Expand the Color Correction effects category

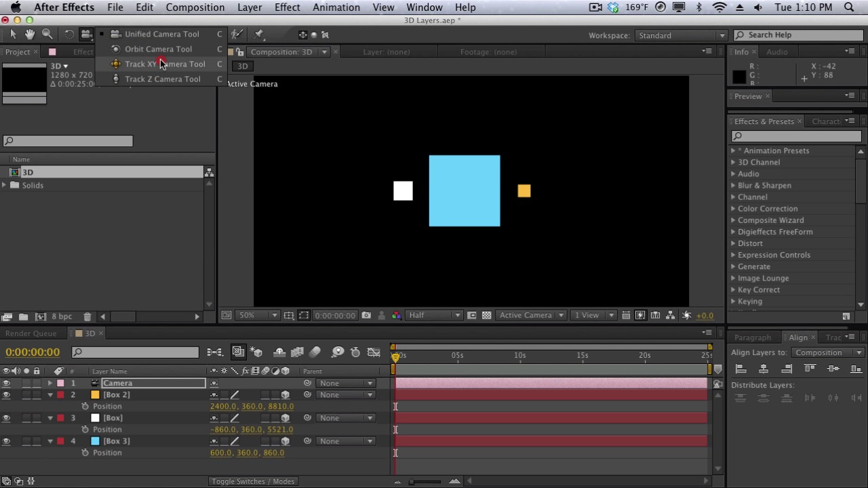(733, 209)
